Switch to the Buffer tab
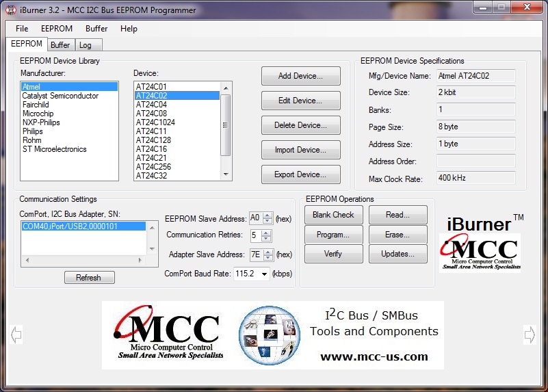Viewport: 548px width, 392px height. point(60,45)
